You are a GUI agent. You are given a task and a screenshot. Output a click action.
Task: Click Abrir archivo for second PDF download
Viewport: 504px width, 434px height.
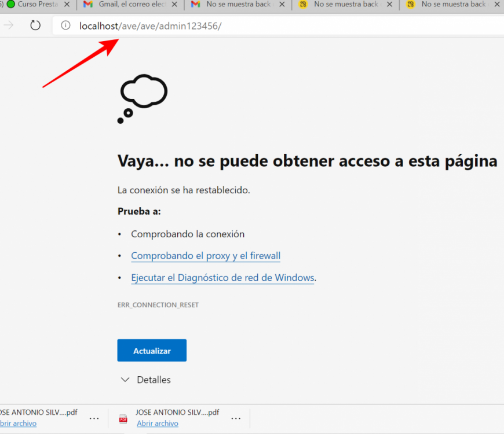[158, 424]
